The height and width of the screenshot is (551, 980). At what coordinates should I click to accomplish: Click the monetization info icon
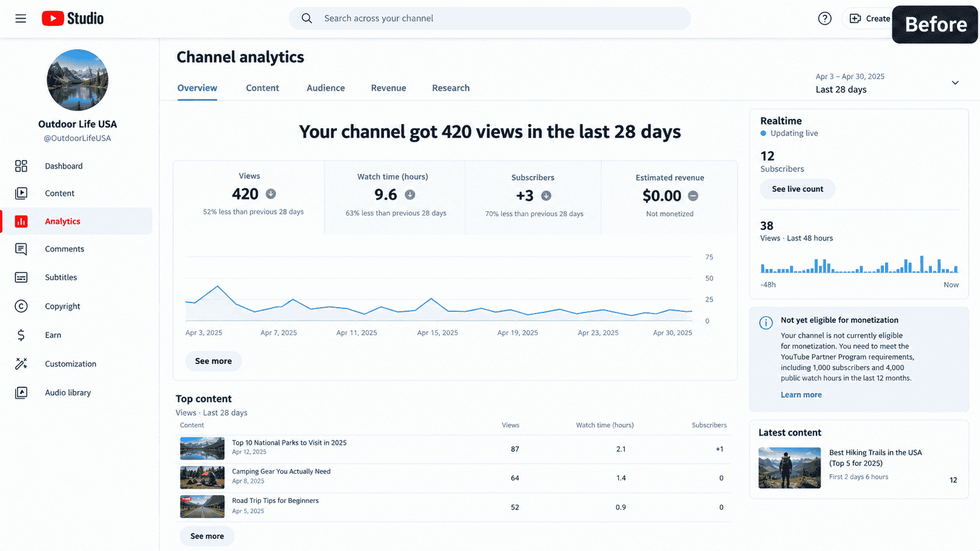(x=766, y=322)
